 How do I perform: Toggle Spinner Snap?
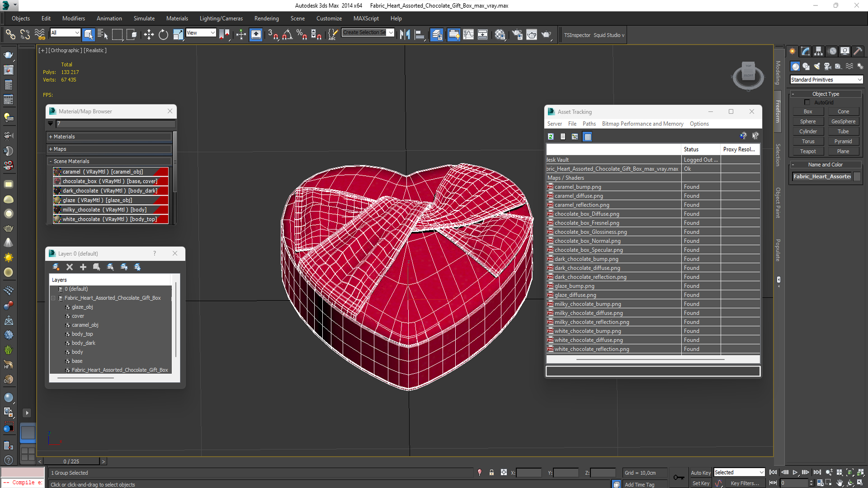[316, 34]
